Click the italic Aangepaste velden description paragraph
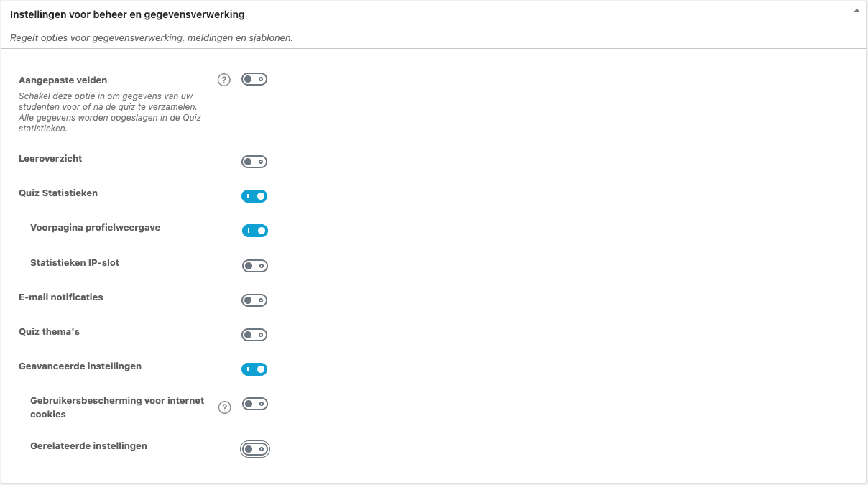This screenshot has width=868, height=485. pos(108,112)
